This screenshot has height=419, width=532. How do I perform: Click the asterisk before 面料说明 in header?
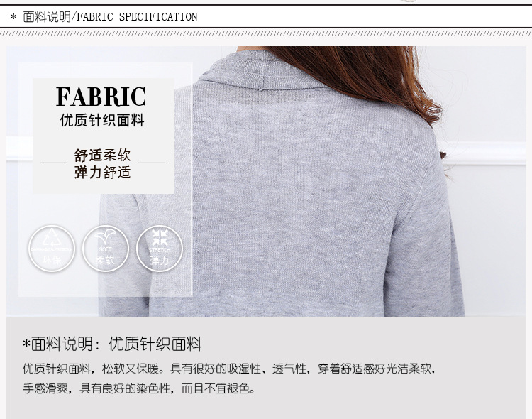pyautogui.click(x=13, y=17)
